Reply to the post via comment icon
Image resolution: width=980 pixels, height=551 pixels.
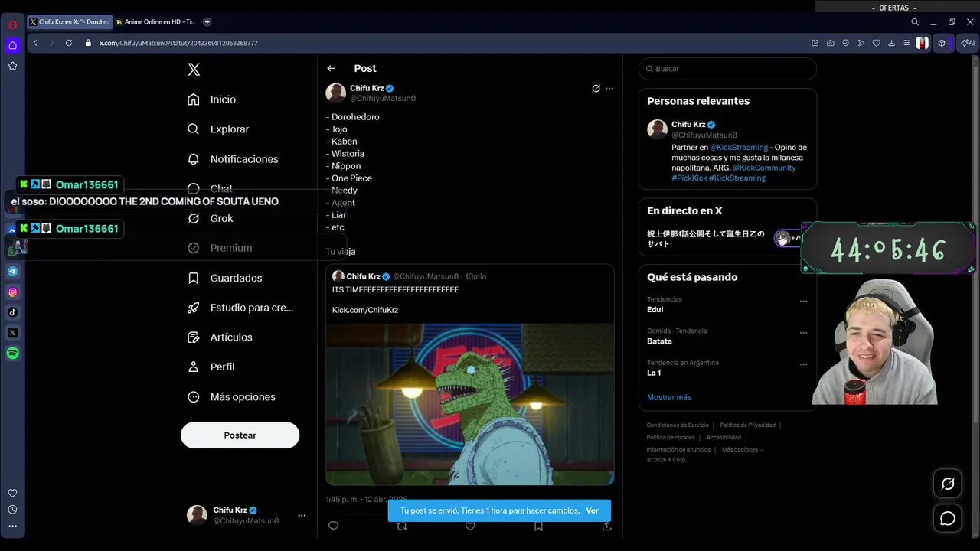click(333, 526)
